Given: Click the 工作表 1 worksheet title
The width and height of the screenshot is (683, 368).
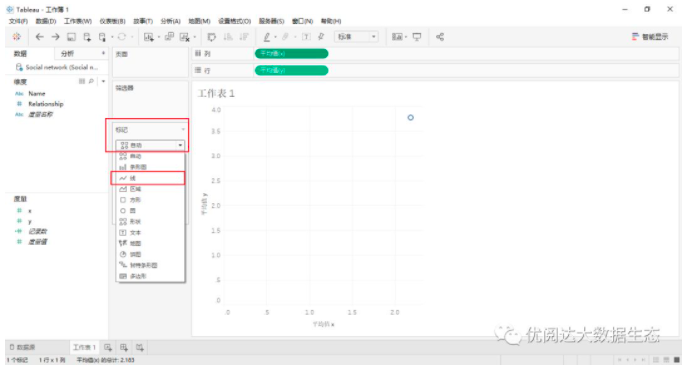Looking at the screenshot, I should [216, 94].
